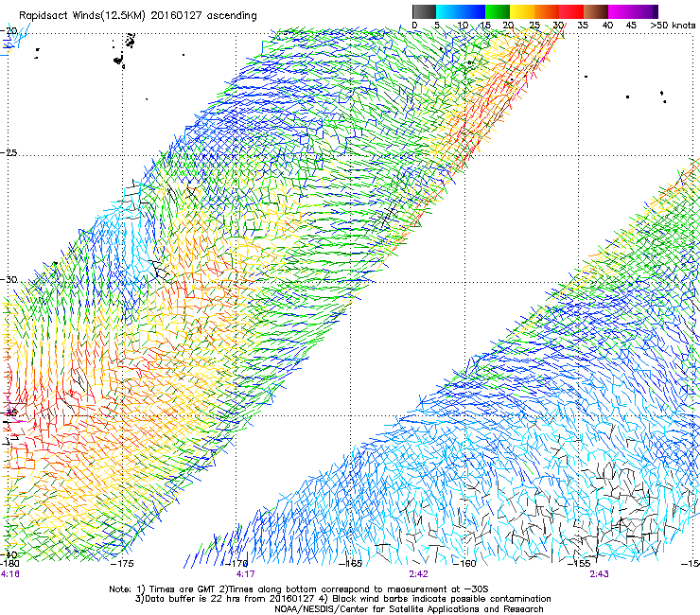Click the purple "2:42" swath time
The image size is (700, 615).
point(418,574)
